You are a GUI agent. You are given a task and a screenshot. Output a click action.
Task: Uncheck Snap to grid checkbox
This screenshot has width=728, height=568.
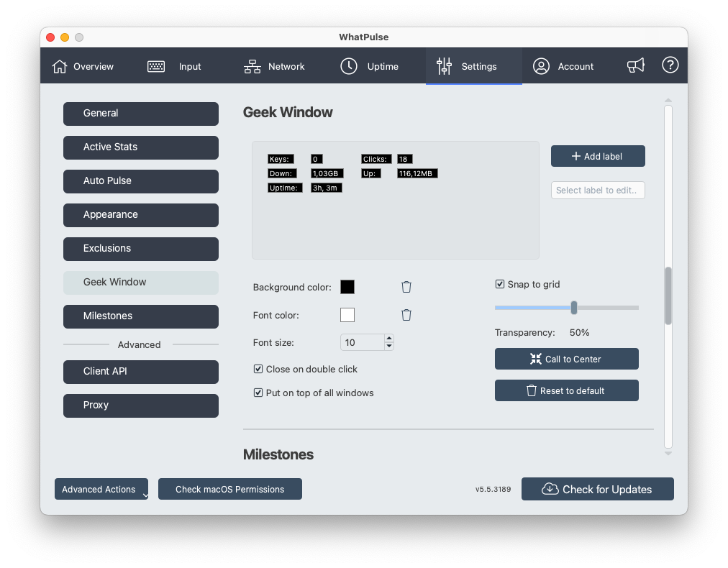pyautogui.click(x=499, y=284)
